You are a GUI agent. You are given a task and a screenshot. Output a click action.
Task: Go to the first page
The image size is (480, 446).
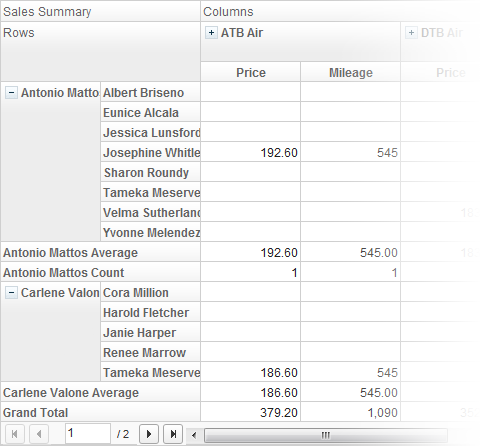coord(14,434)
